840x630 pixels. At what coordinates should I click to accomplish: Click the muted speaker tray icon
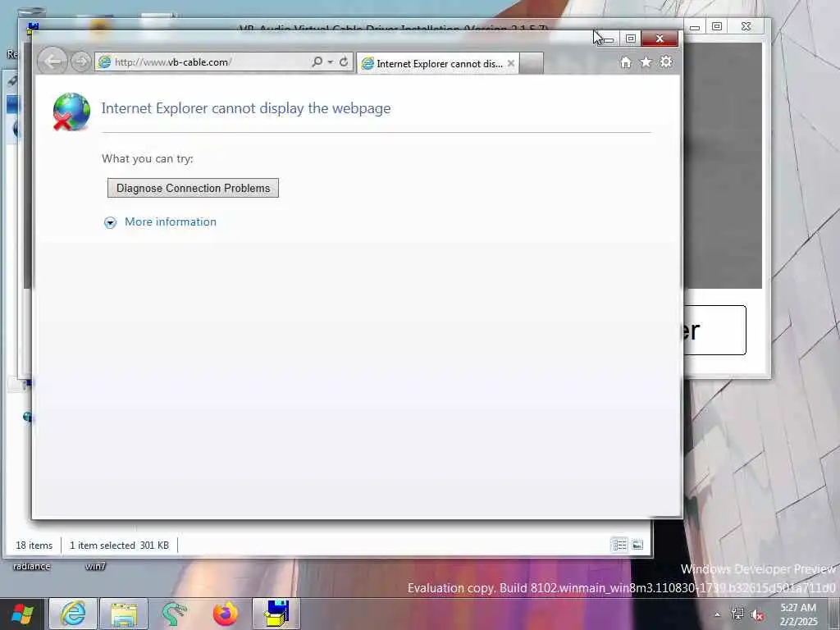pyautogui.click(x=757, y=615)
